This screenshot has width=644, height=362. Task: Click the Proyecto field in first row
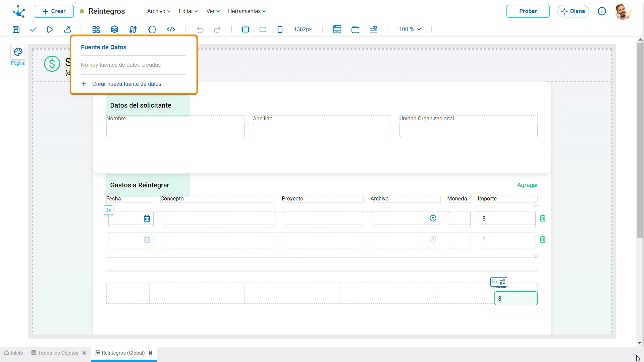point(323,219)
